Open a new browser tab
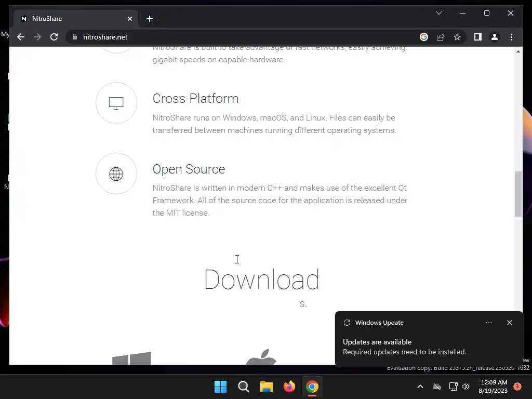Viewport: 532px width, 399px height. click(150, 19)
